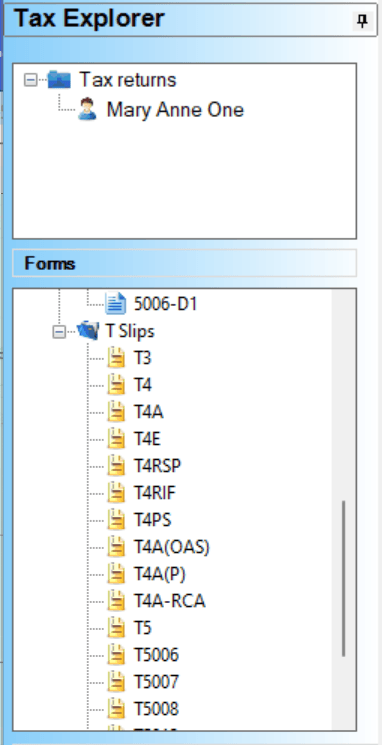Select the T4E slip entry

click(x=147, y=439)
